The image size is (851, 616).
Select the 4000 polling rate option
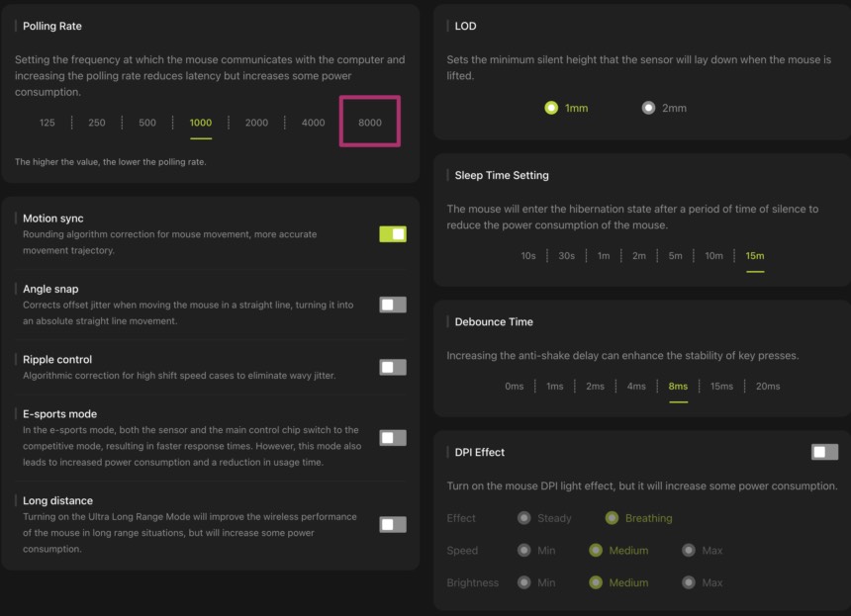point(313,123)
